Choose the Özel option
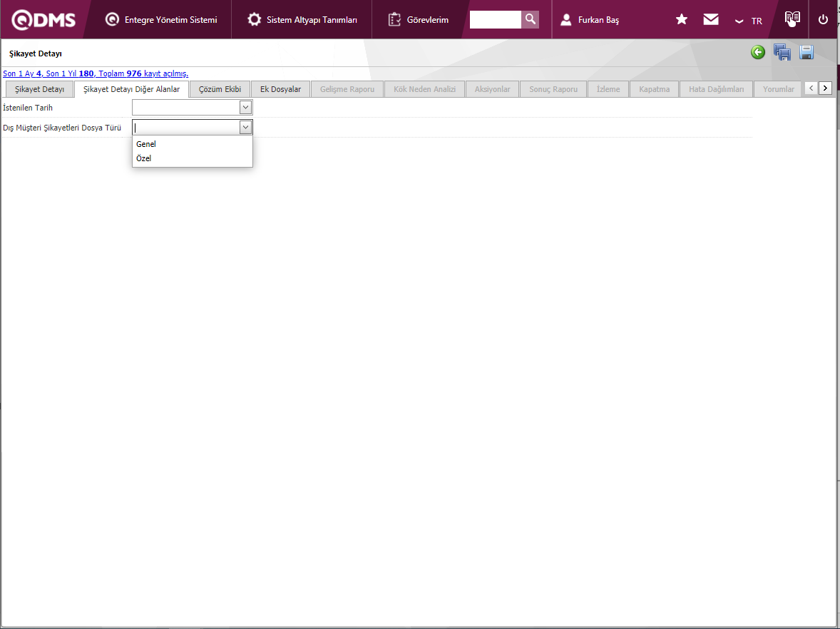The image size is (840, 629). tap(144, 158)
